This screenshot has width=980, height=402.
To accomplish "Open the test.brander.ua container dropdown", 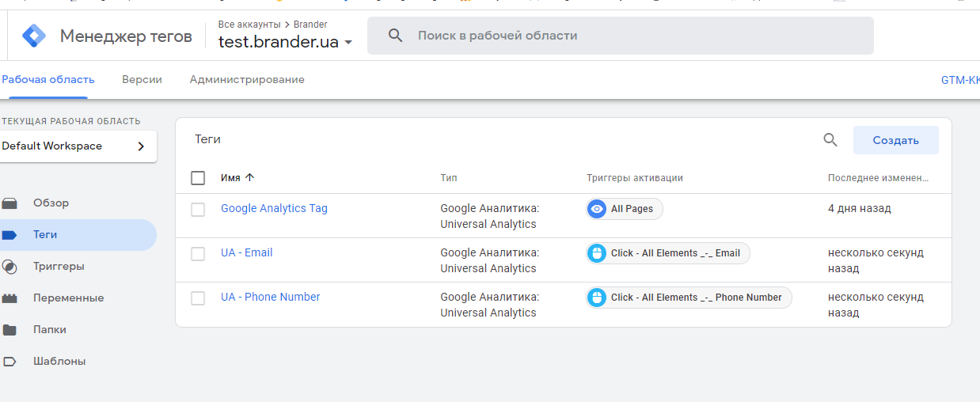I will 285,43.
